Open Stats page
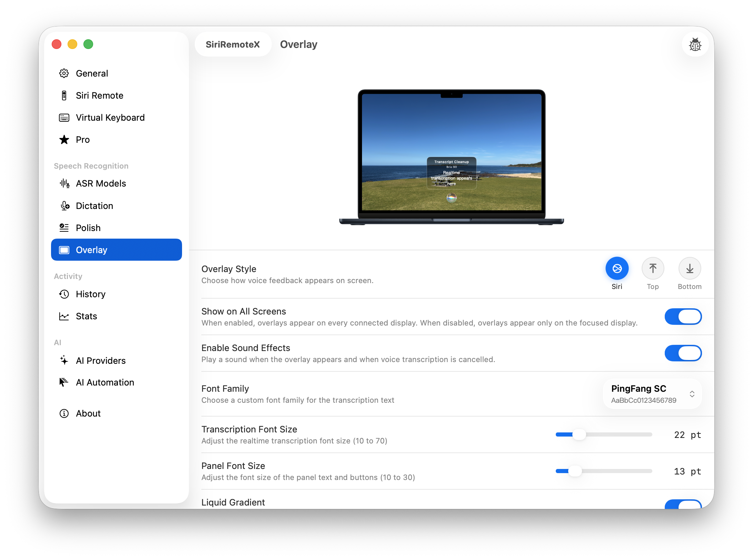Viewport: 753px width, 560px height. (x=117, y=316)
